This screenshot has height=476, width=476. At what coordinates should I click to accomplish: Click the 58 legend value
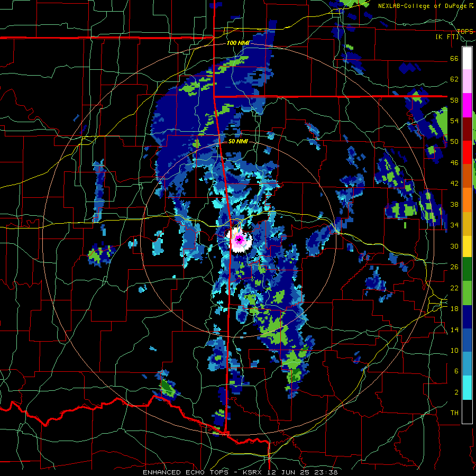[x=454, y=100]
